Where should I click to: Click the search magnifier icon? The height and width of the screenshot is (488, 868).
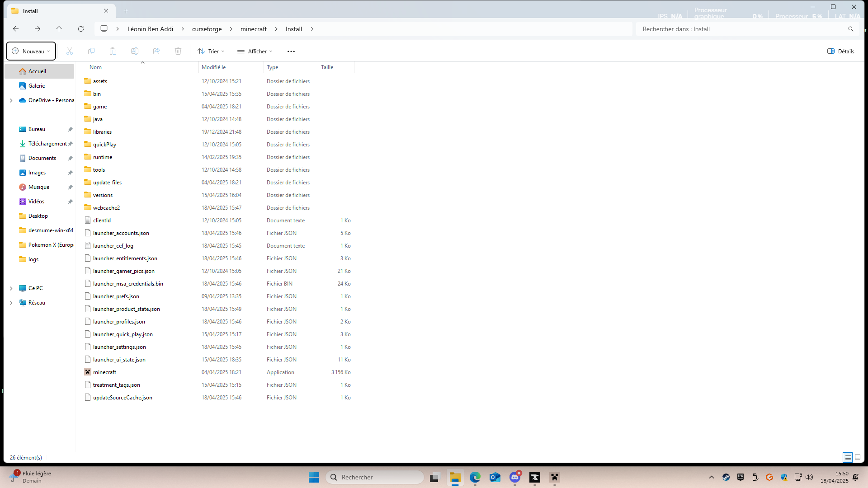tap(851, 29)
